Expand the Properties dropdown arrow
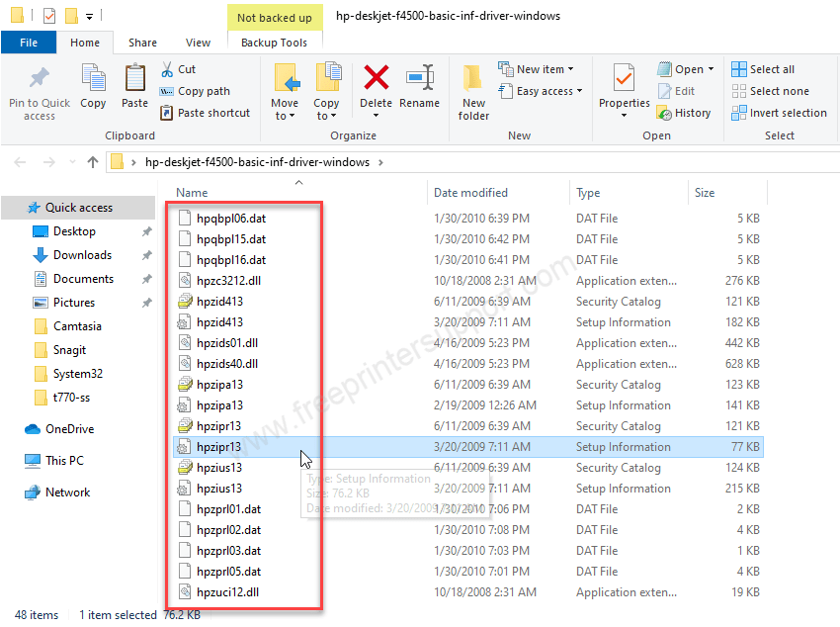840x627 pixels. [625, 116]
